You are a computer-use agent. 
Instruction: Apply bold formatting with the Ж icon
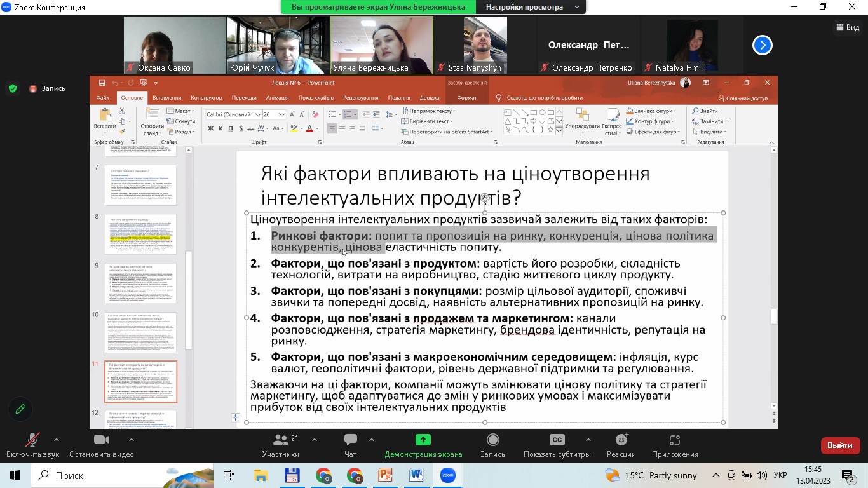point(210,128)
